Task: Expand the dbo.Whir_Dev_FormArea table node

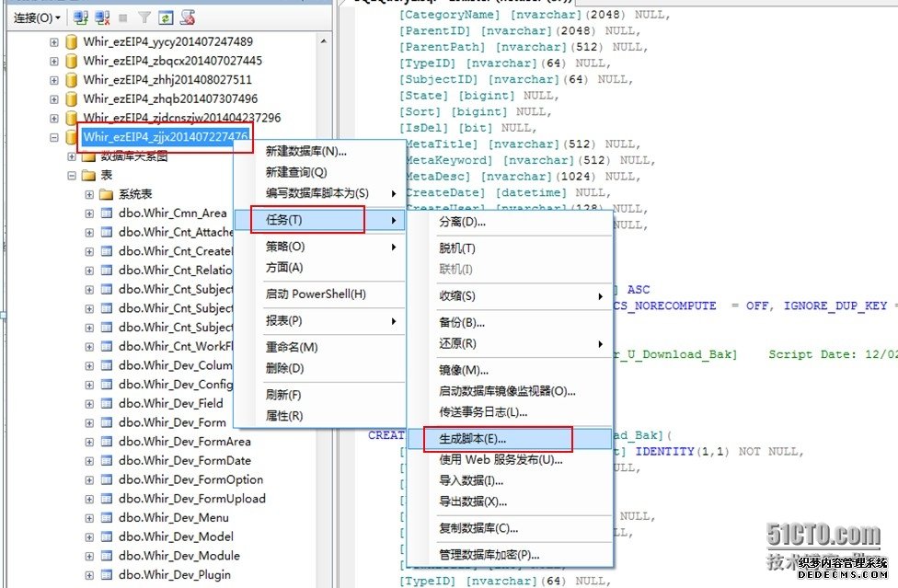Action: pos(89,442)
